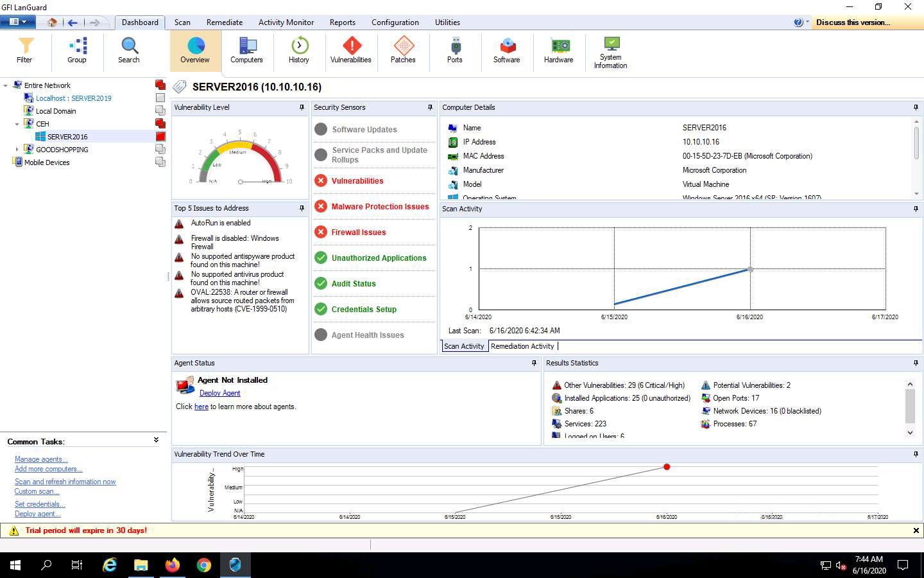Image resolution: width=924 pixels, height=578 pixels.
Task: Click the red point on vulnerability trend
Action: (667, 467)
